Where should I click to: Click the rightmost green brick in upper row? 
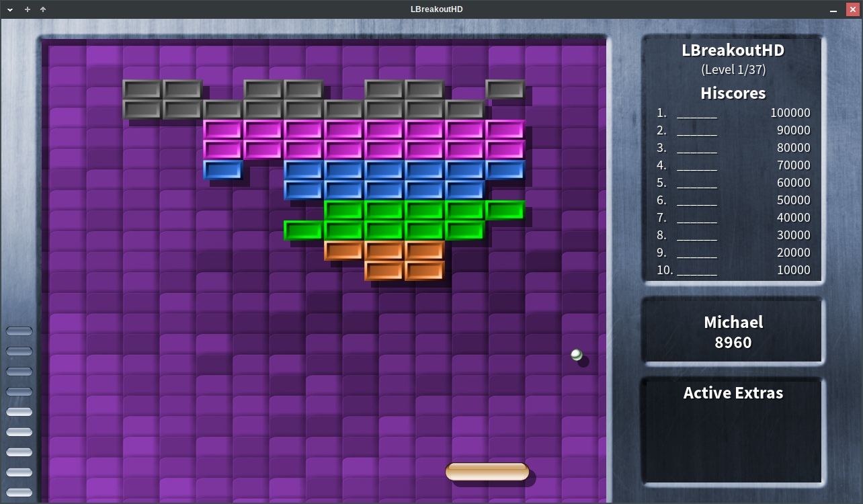click(505, 210)
